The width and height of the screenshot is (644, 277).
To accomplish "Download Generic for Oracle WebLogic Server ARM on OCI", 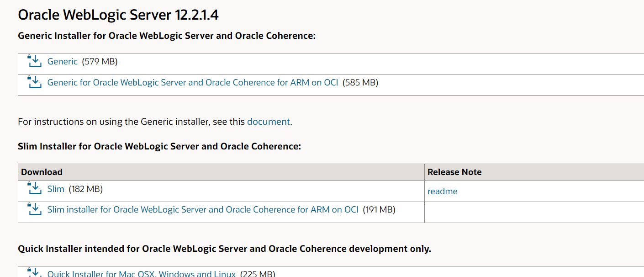I will coord(193,83).
